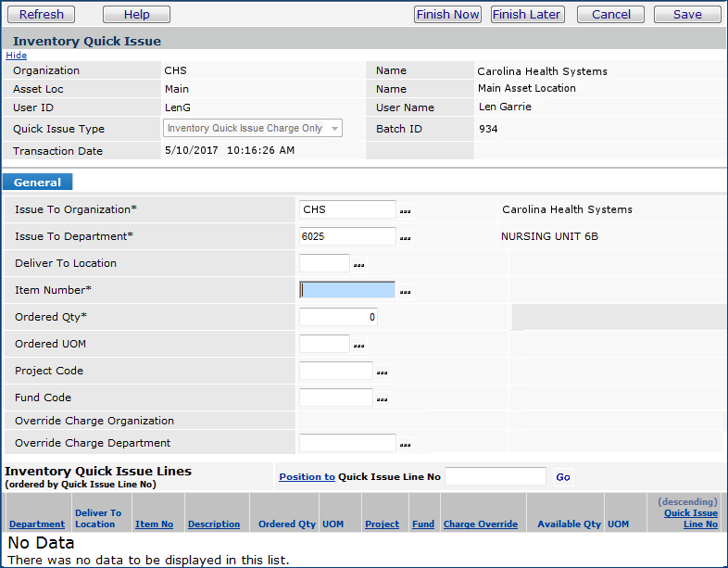Click the Cancel button
Image resolution: width=728 pixels, height=568 pixels.
610,14
